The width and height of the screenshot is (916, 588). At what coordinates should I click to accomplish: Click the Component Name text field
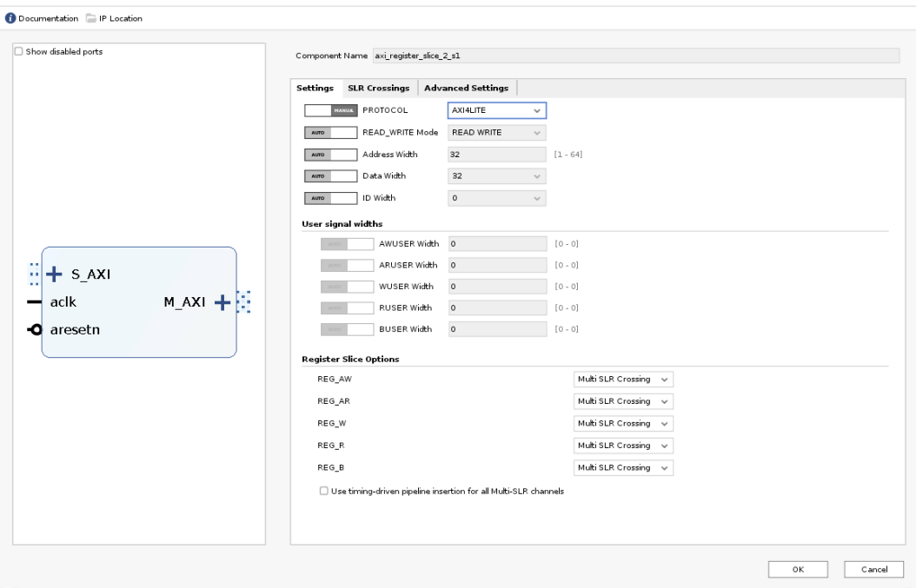pyautogui.click(x=634, y=56)
